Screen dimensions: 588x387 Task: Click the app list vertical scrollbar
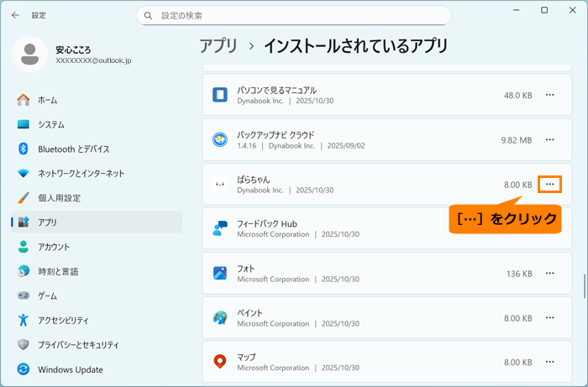(585, 286)
